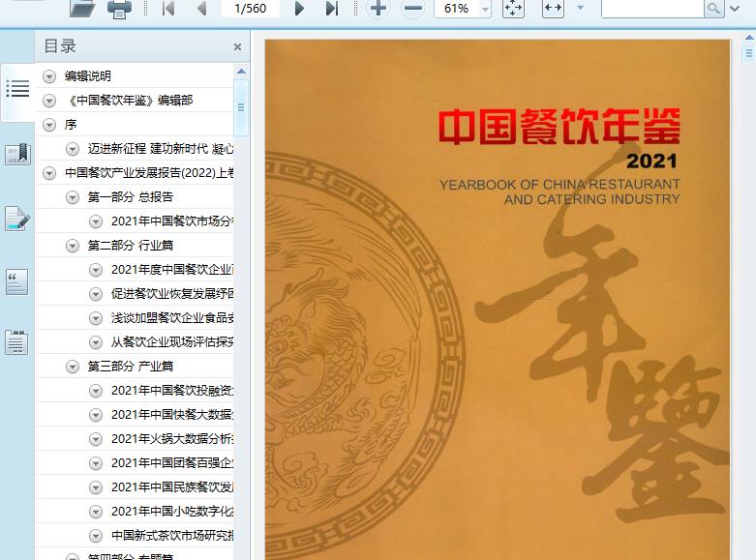This screenshot has height=560, width=756.
Task: Zoom in with the plus button
Action: pos(378,8)
